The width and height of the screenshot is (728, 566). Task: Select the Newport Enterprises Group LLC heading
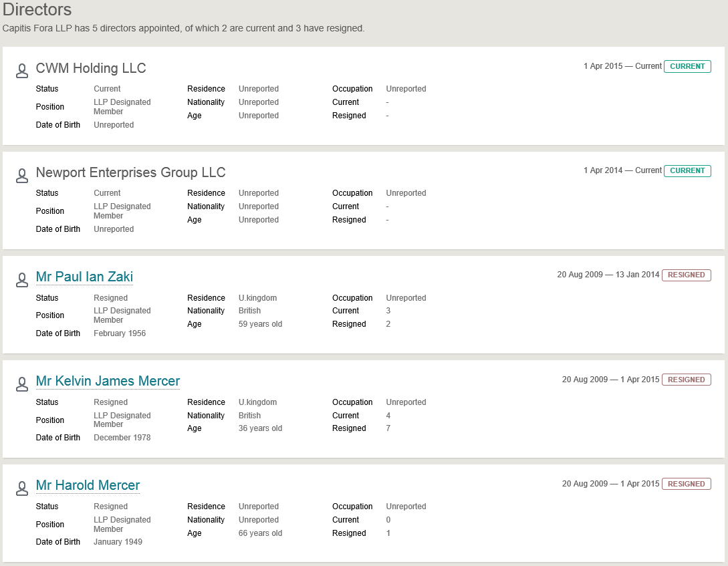click(x=130, y=172)
